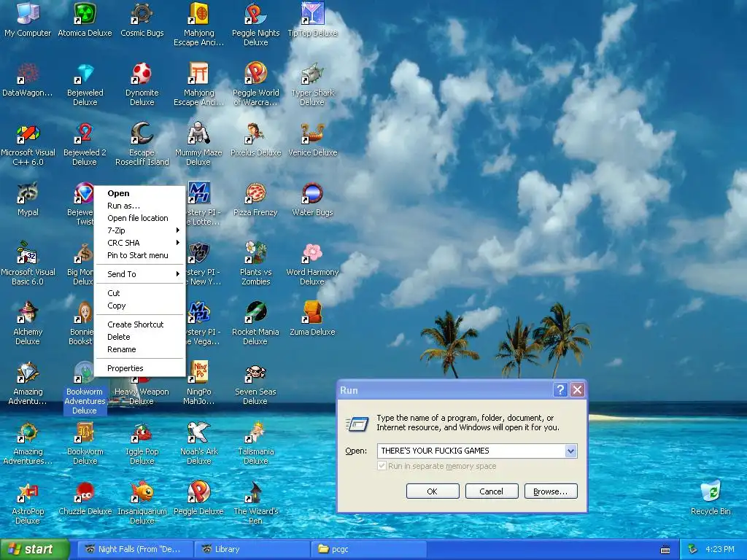Select the Iggle Pop Deluxe icon
The width and height of the screenshot is (747, 560).
[142, 432]
